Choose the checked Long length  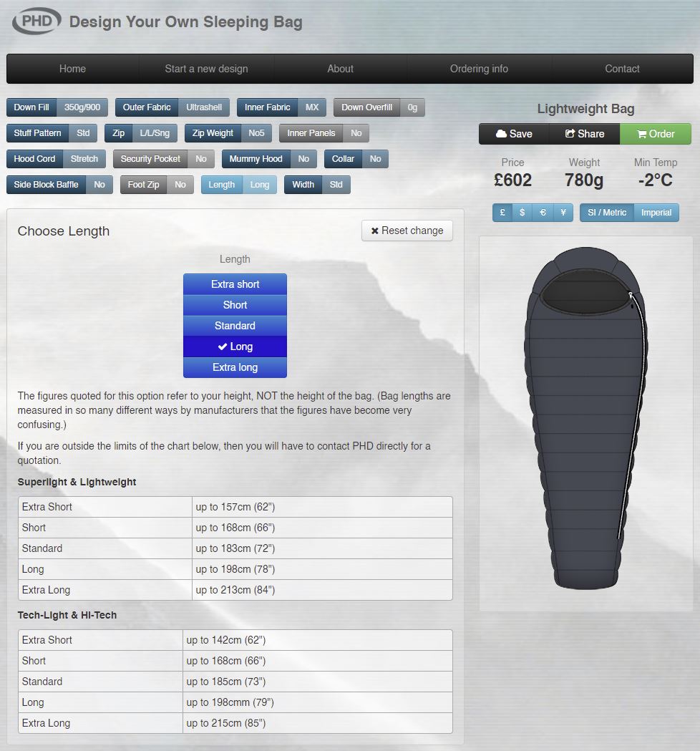[235, 347]
